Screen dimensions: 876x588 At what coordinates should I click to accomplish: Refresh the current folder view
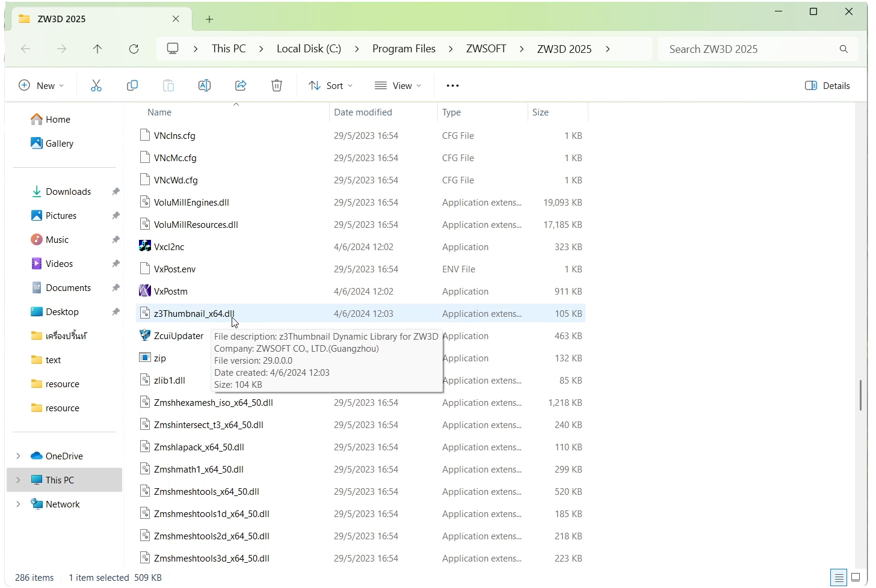[134, 49]
